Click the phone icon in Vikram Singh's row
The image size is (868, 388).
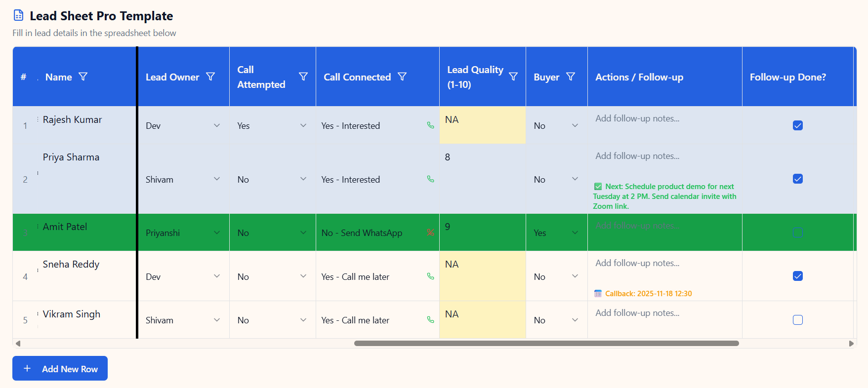tap(430, 320)
